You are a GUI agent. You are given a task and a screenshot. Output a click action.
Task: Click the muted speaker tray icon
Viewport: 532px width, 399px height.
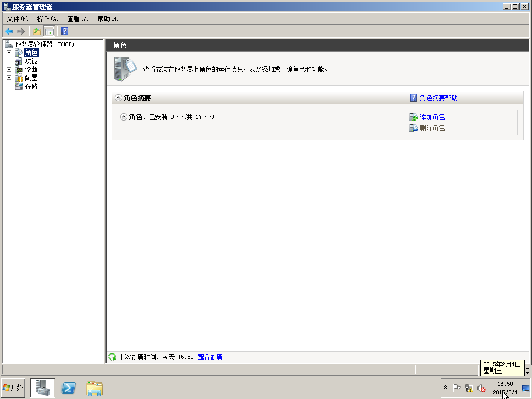pos(482,388)
